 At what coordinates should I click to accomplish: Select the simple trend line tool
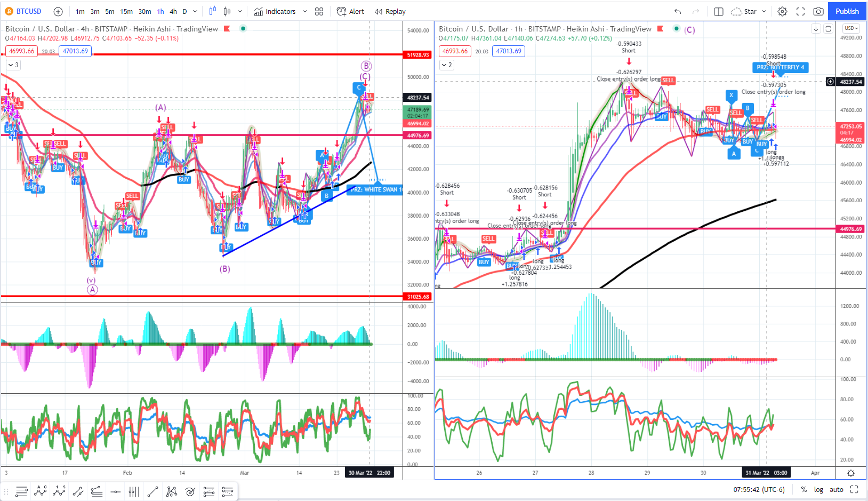152,491
